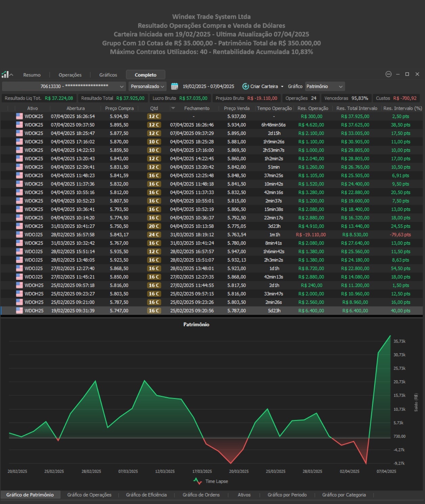The width and height of the screenshot is (425, 504).
Task: Sort by the Preço Compra column header
Action: 119,108
